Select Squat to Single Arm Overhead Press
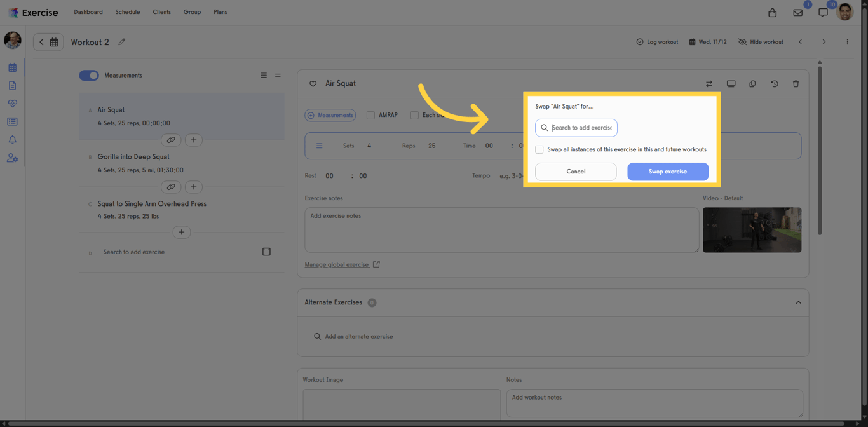868x427 pixels. (182, 210)
